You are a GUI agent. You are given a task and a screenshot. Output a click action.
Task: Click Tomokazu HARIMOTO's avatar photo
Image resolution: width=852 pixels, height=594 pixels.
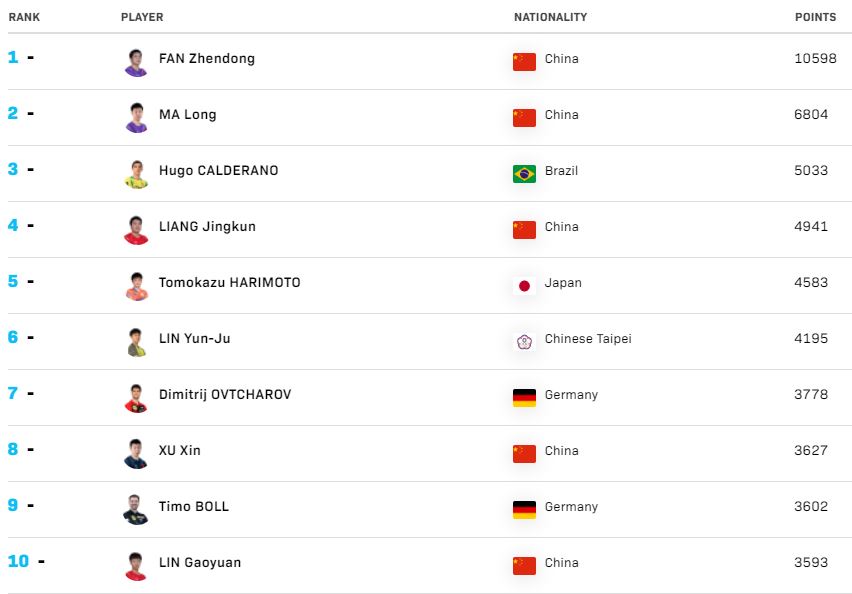pyautogui.click(x=136, y=285)
